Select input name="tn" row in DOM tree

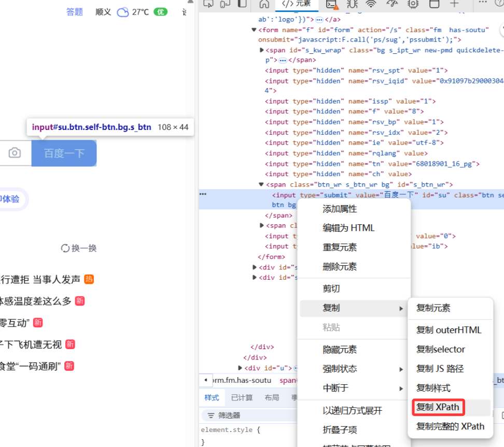click(372, 164)
